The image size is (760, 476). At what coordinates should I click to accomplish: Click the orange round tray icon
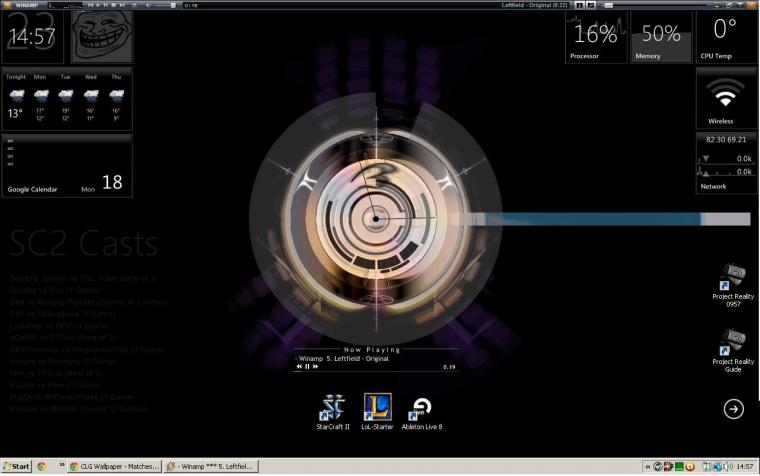point(690,467)
